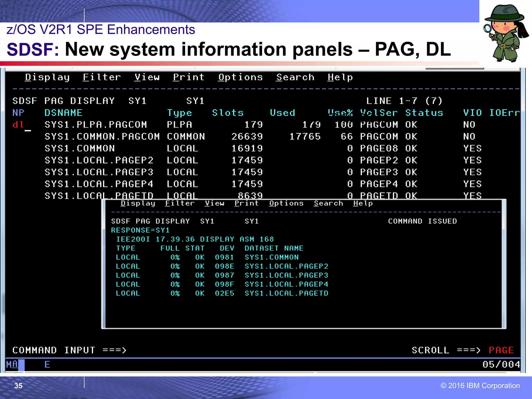This screenshot has width=532, height=399.
Task: Open Options menu in the overlay response window
Action: [286, 203]
